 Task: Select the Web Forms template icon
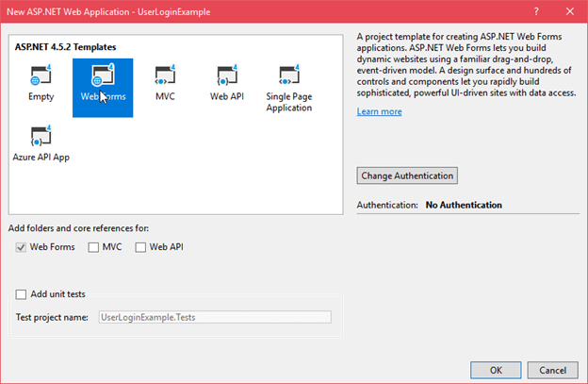coord(102,77)
